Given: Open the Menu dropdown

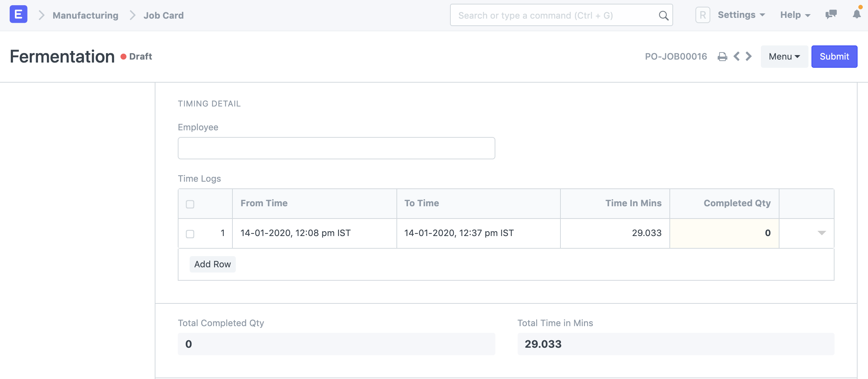Looking at the screenshot, I should [x=784, y=57].
